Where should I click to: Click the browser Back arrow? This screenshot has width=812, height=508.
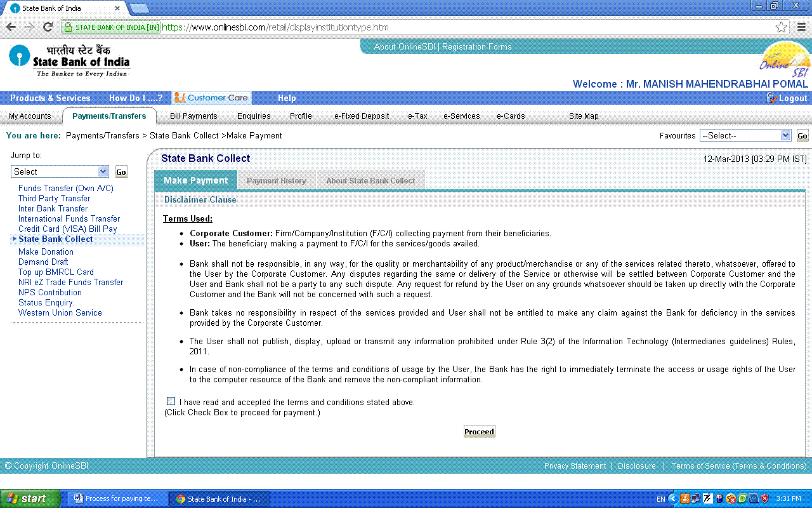click(x=11, y=27)
